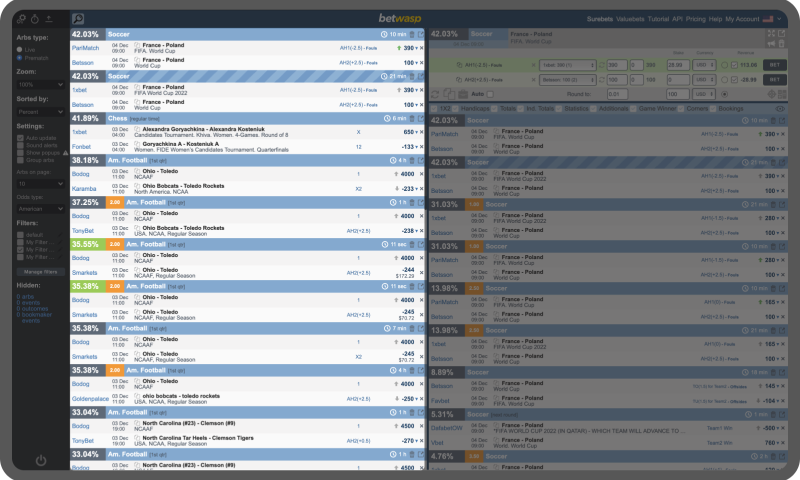Toggle the default filter checkbox

pyautogui.click(x=20, y=235)
